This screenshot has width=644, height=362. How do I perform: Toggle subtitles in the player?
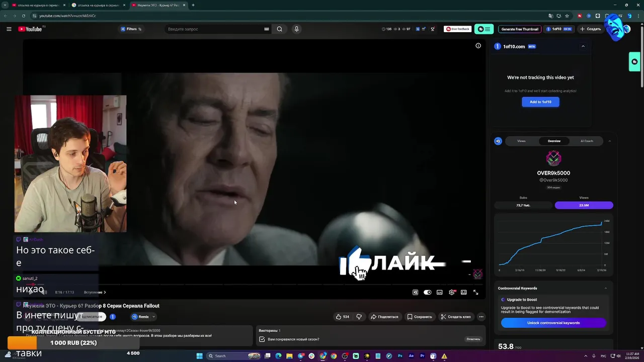tap(439, 292)
